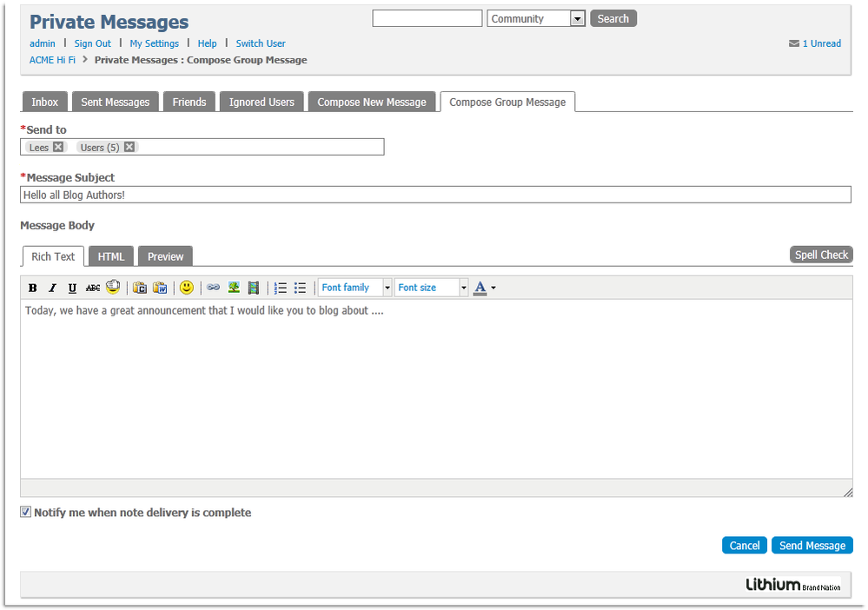Open My Settings
868x610 pixels.
point(155,43)
